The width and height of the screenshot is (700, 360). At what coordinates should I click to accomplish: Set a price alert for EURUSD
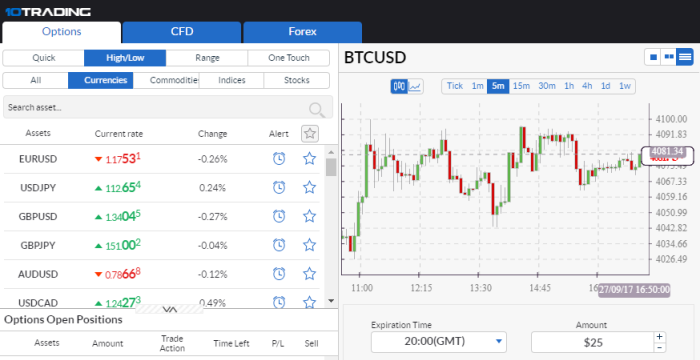[279, 159]
